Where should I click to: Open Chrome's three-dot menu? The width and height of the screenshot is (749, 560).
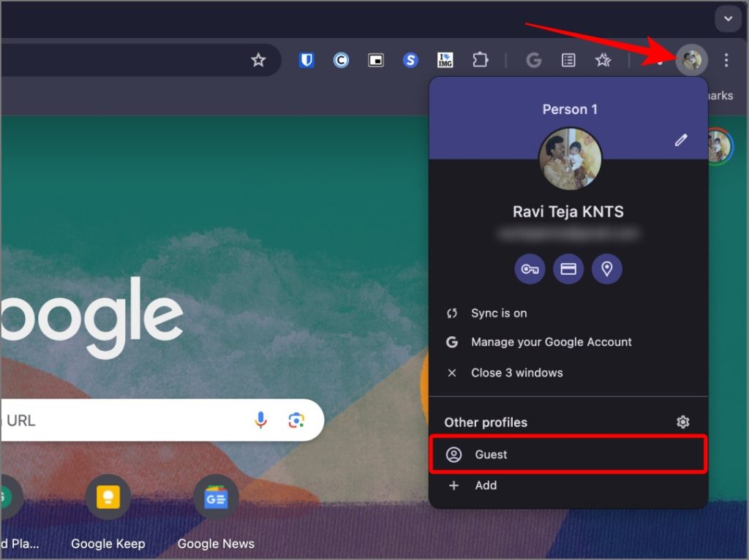pos(726,60)
